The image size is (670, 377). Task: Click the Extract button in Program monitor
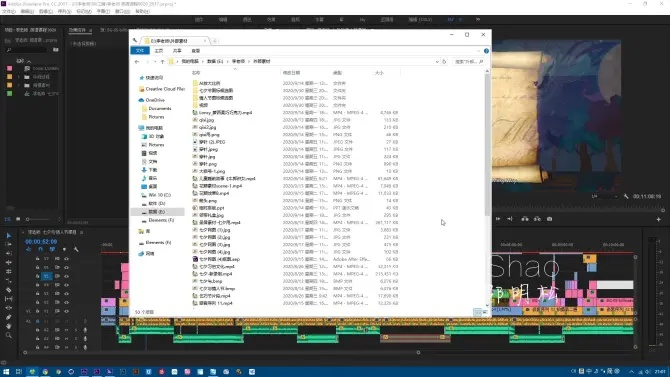(x=537, y=219)
